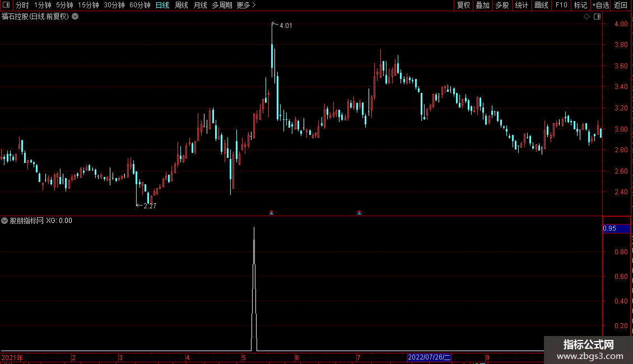Switch to 周线 weekly chart
633x364 pixels.
click(181, 5)
